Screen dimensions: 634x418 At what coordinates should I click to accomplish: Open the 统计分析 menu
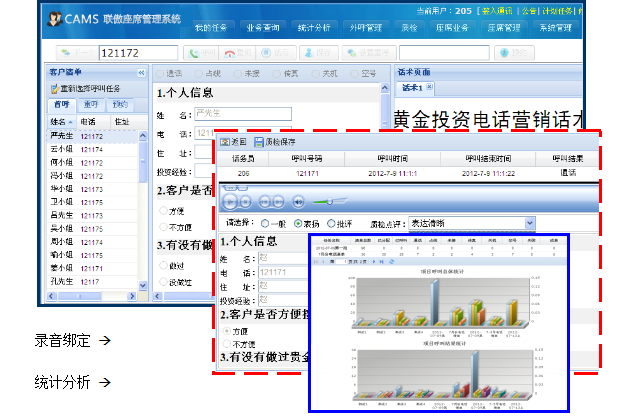coord(315,27)
